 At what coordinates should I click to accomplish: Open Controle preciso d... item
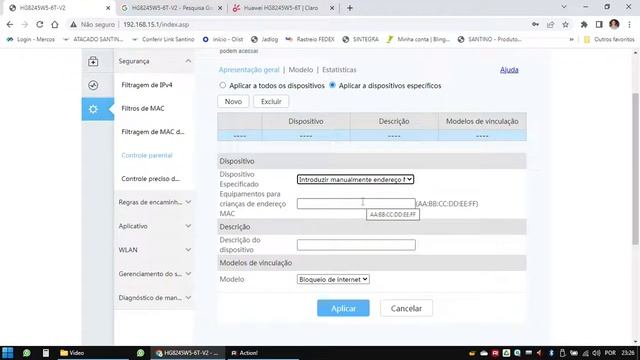click(x=151, y=178)
